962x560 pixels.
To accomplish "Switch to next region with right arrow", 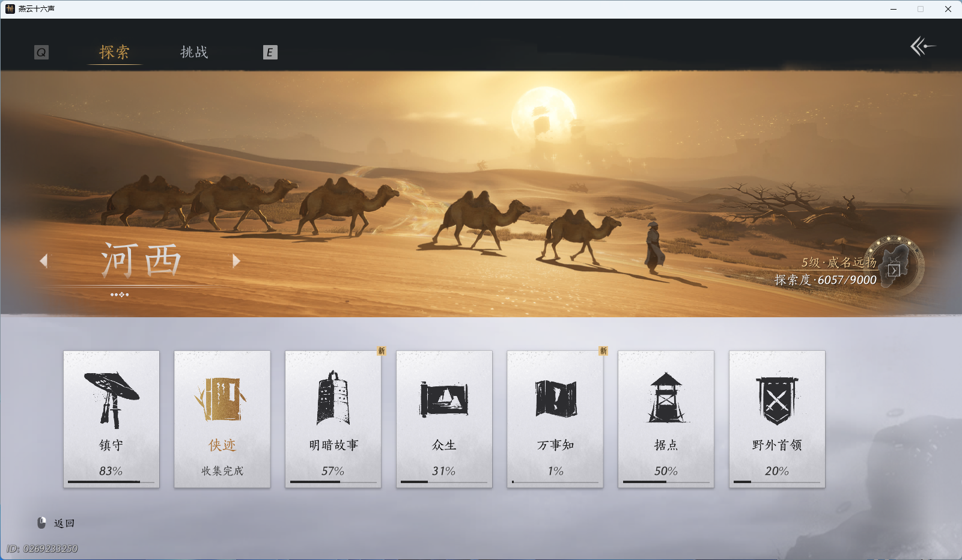I will pyautogui.click(x=236, y=261).
